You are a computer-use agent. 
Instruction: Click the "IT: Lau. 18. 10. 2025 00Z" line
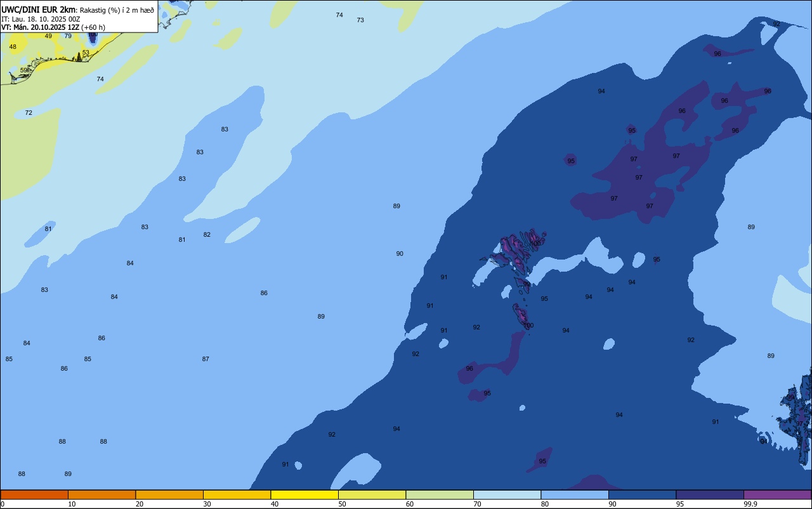coord(41,19)
